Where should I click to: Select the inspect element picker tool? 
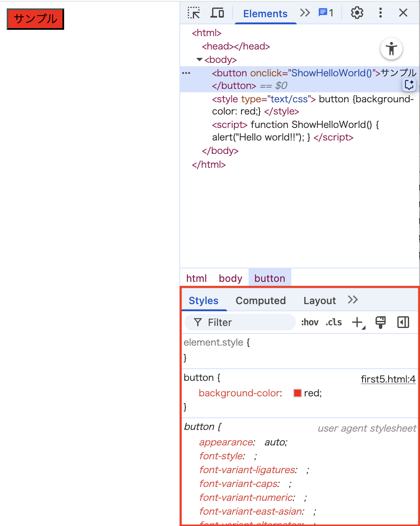pos(193,13)
